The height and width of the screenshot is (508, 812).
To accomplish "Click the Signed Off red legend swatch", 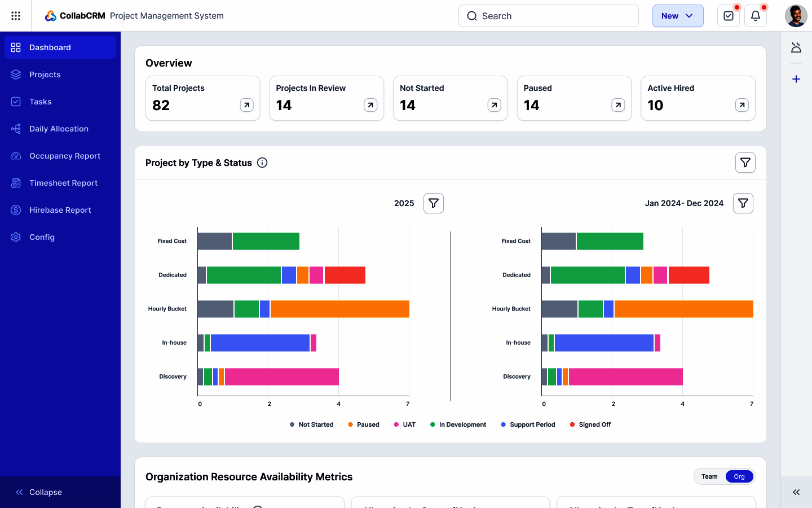I will coord(572,424).
